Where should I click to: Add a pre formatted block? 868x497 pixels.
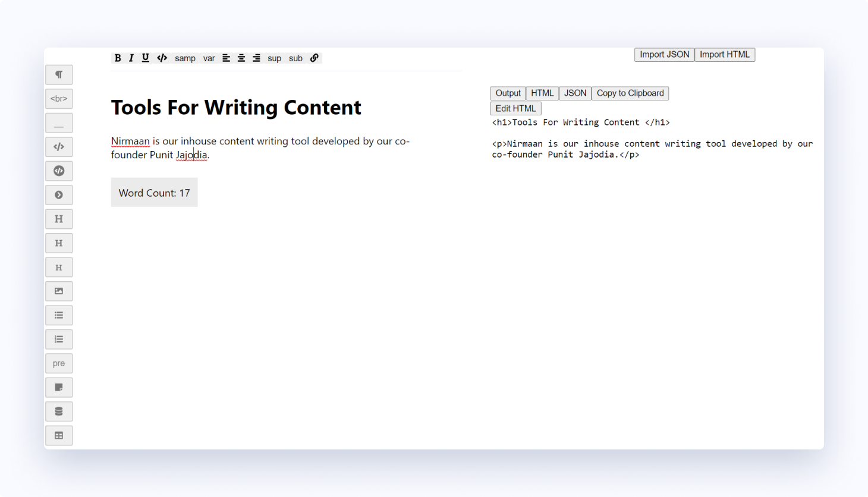(x=59, y=363)
